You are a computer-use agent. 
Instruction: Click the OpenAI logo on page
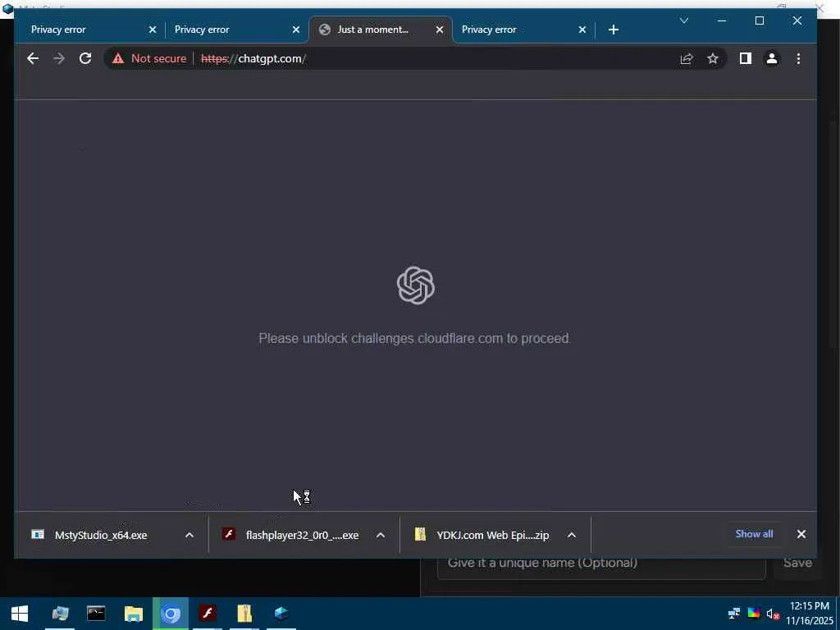click(416, 285)
